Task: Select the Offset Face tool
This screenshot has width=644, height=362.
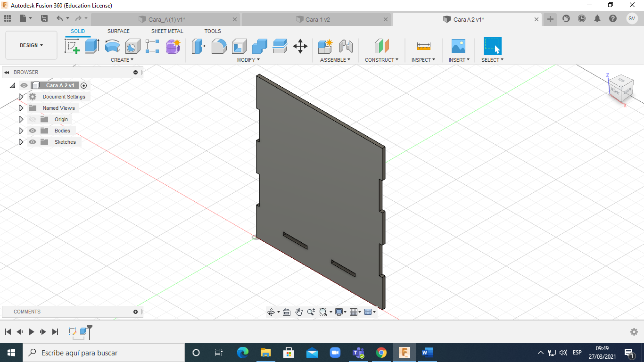Action: [x=280, y=46]
